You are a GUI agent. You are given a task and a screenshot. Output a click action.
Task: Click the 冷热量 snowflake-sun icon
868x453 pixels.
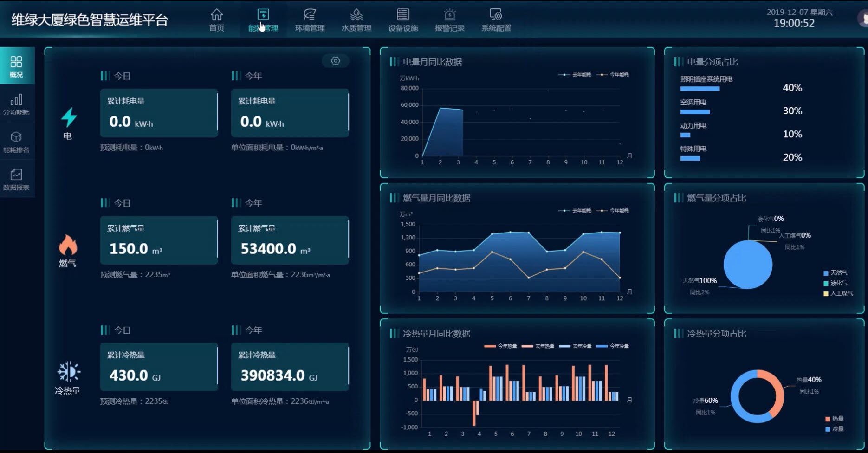pyautogui.click(x=69, y=372)
